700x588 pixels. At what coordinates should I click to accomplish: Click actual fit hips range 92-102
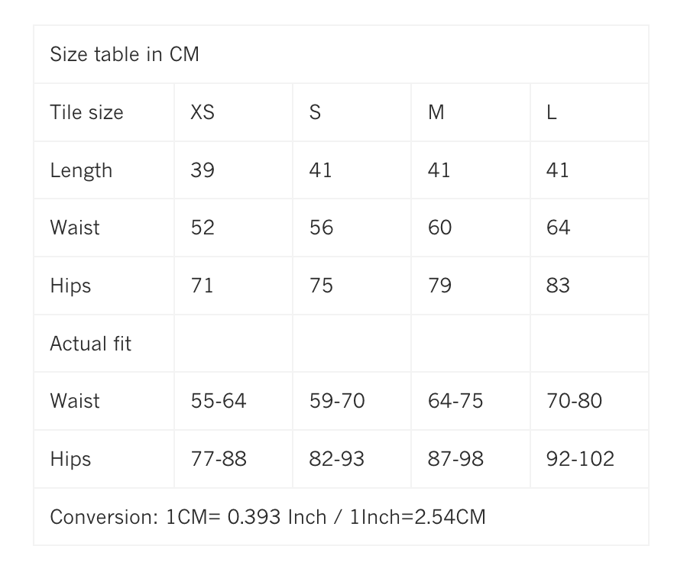point(581,459)
